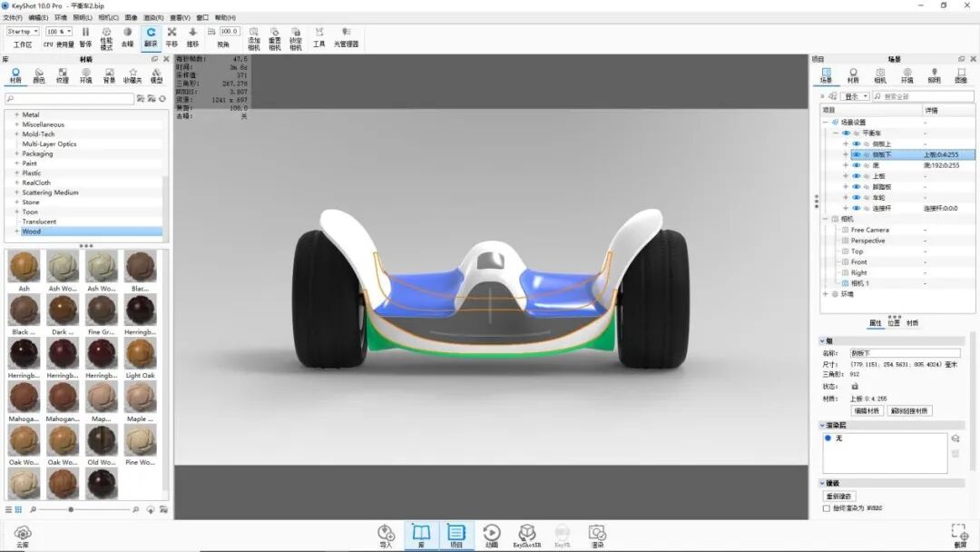Viewport: 980px width, 552px height.
Task: Toggle the 暂停 (Pause) rendering button
Action: pos(85,36)
